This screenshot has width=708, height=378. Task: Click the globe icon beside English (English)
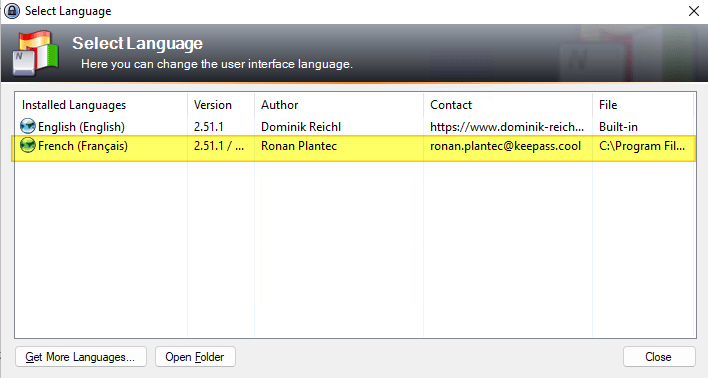(28, 126)
